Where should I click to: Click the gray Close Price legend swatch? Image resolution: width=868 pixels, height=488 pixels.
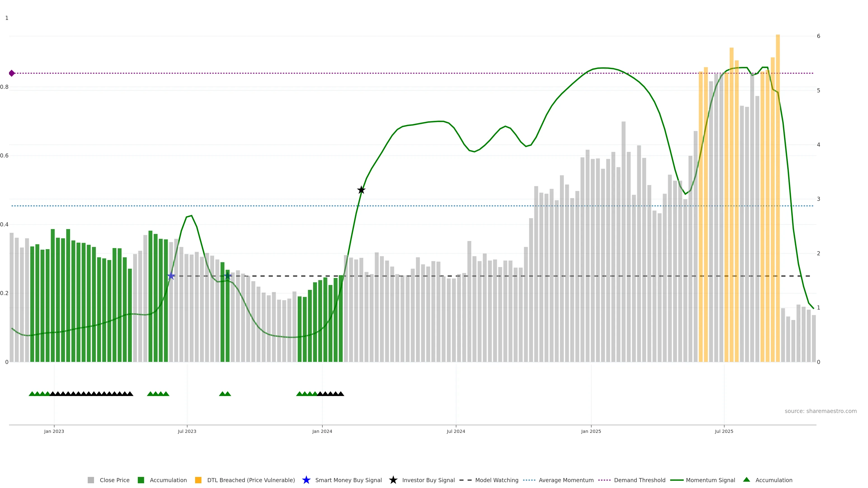[x=91, y=480]
